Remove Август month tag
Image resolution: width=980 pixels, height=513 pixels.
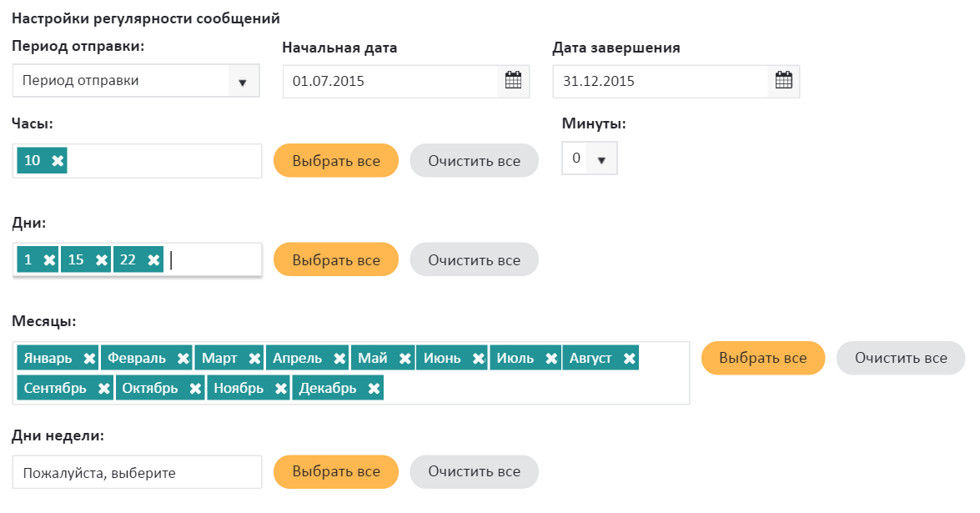(x=629, y=359)
